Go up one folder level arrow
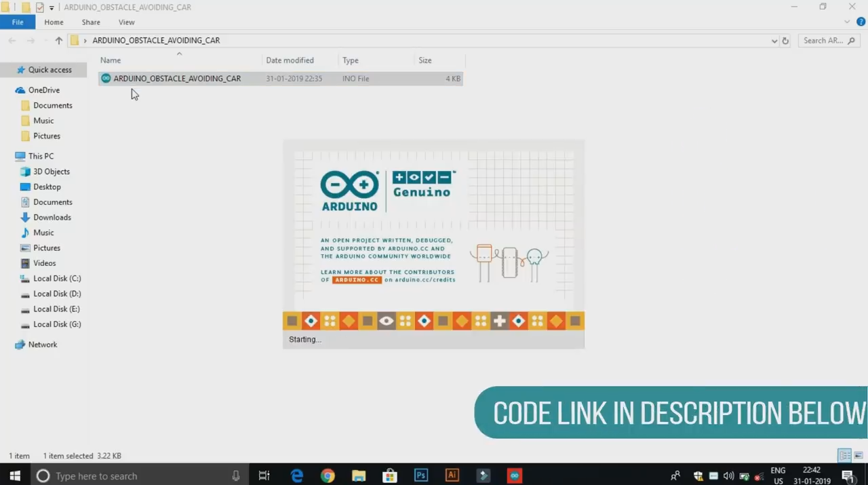Screen dimensions: 868x485 click(59, 41)
